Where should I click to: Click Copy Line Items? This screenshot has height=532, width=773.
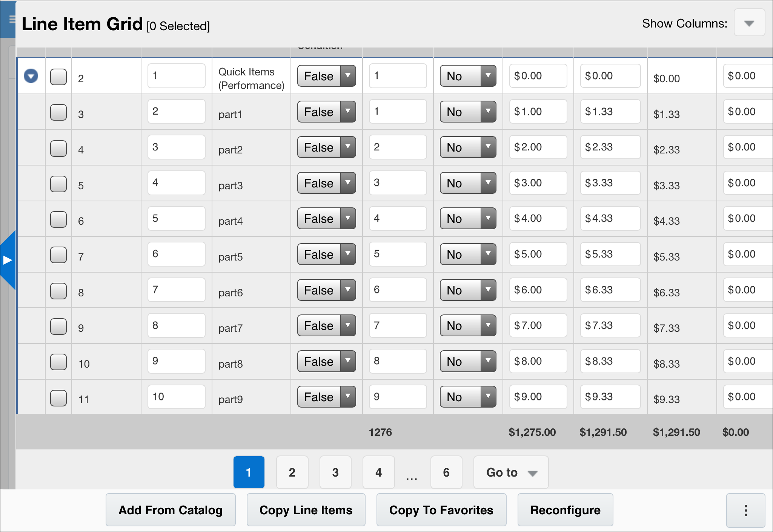306,510
